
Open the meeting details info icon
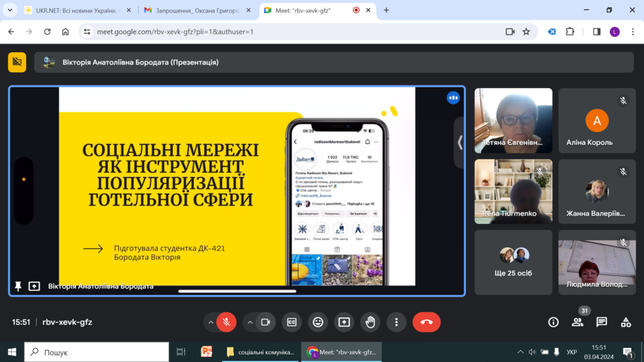click(x=553, y=322)
